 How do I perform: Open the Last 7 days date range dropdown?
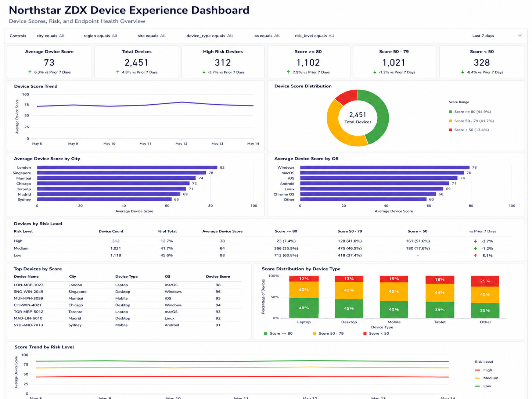[496, 36]
